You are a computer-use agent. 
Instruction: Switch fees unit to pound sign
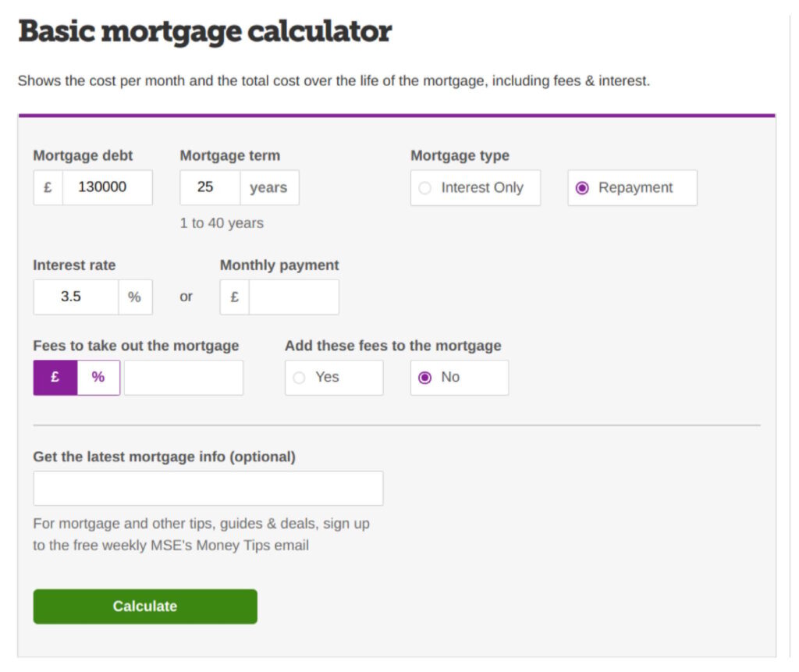click(55, 377)
